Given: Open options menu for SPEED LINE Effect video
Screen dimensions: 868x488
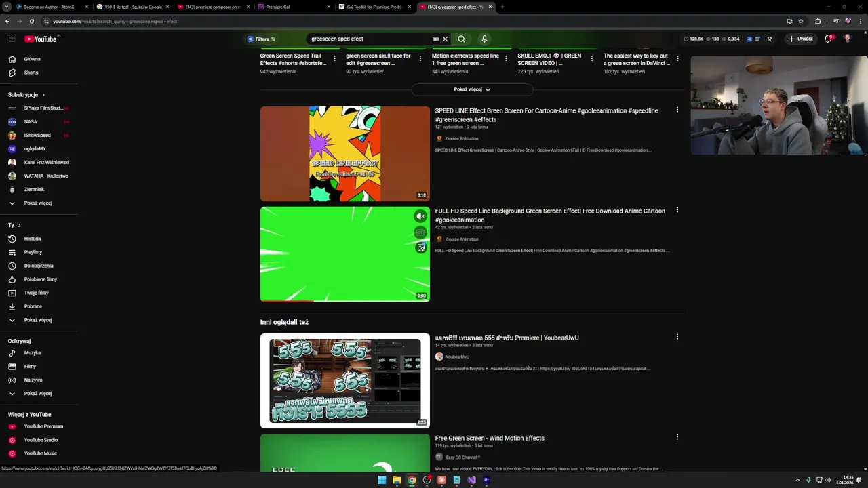Looking at the screenshot, I should [x=677, y=110].
